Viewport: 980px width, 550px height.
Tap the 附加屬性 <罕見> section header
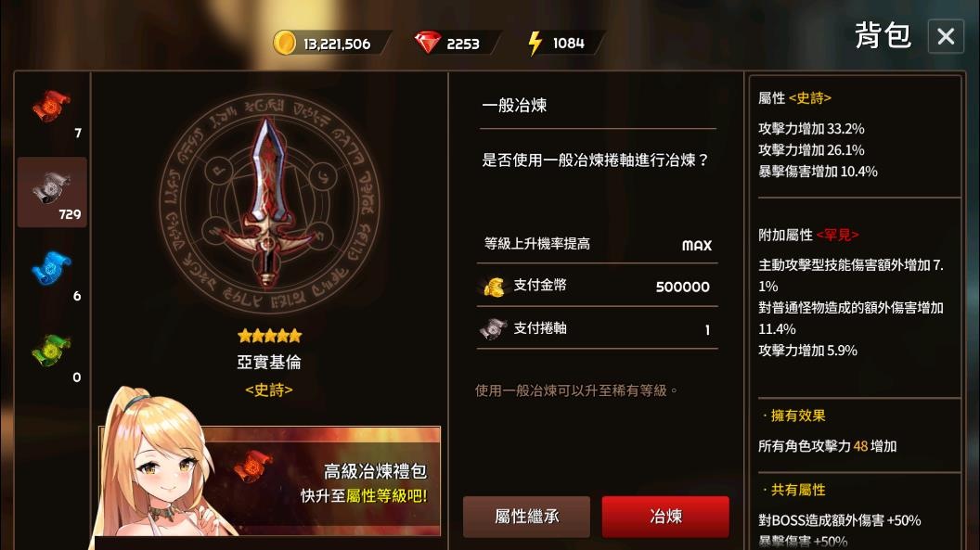point(808,235)
